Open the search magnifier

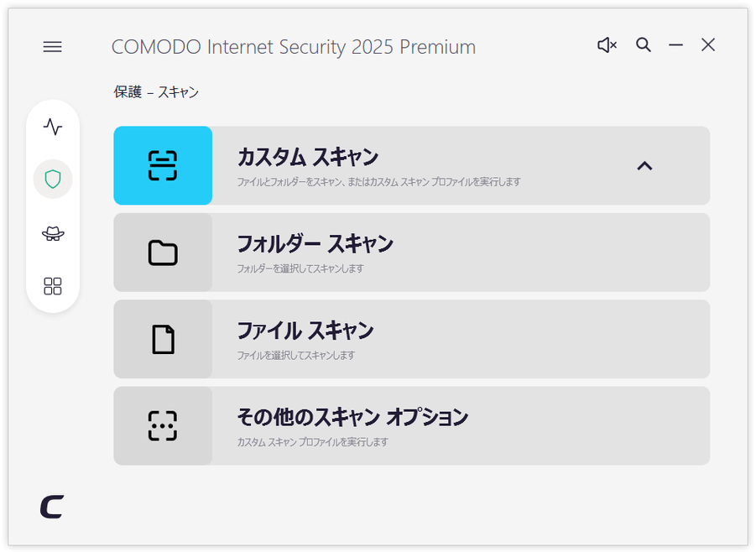click(644, 44)
